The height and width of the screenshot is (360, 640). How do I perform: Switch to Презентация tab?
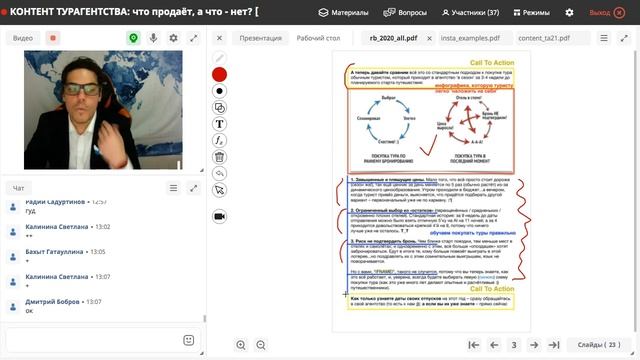click(260, 38)
